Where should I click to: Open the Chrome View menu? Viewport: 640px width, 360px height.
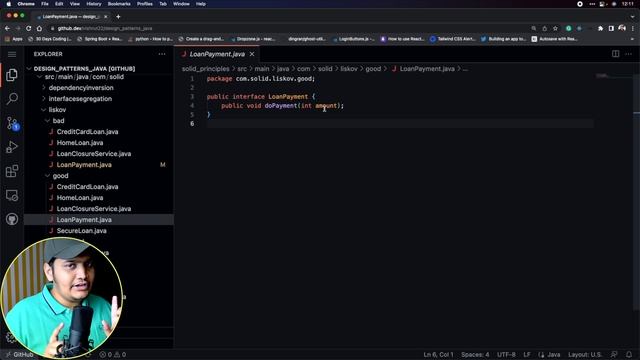click(75, 4)
